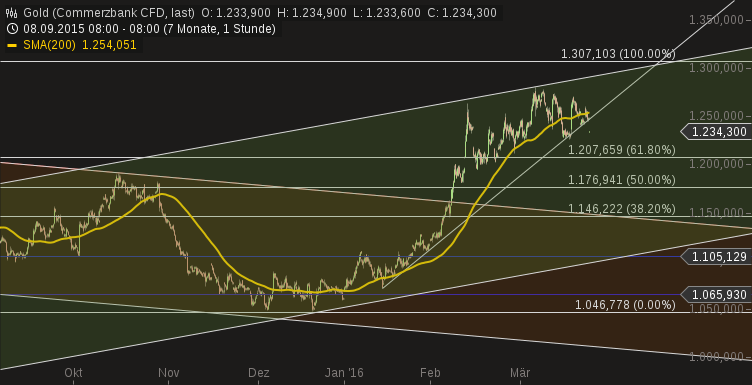The image size is (752, 385).
Task: Click the 1.200,000 price axis label
Action: click(x=717, y=164)
